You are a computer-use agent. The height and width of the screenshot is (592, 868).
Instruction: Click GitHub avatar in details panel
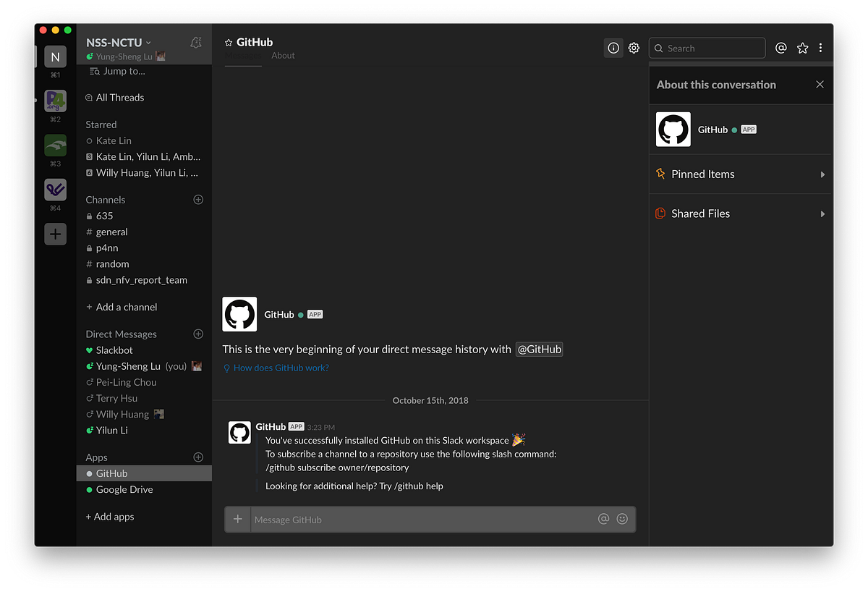(x=673, y=130)
